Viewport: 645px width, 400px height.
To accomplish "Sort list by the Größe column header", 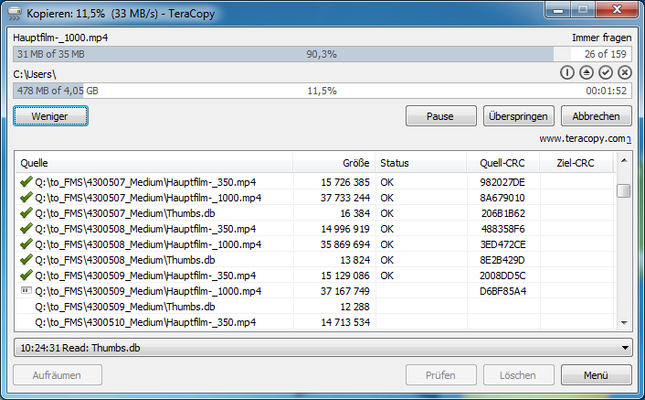I will [x=354, y=163].
